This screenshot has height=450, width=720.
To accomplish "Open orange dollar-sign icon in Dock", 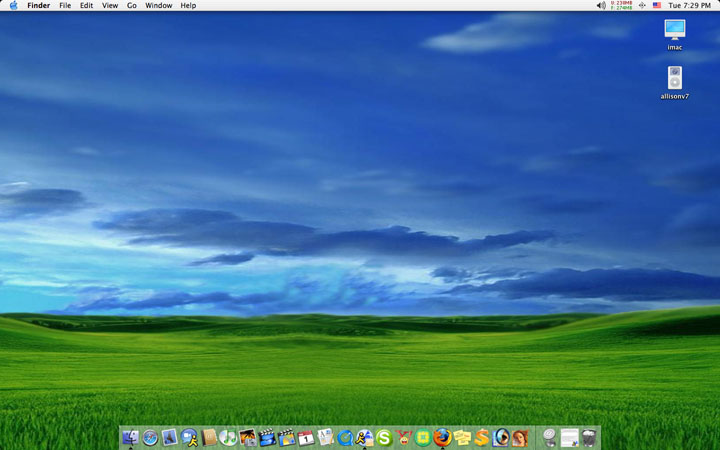I will (482, 438).
